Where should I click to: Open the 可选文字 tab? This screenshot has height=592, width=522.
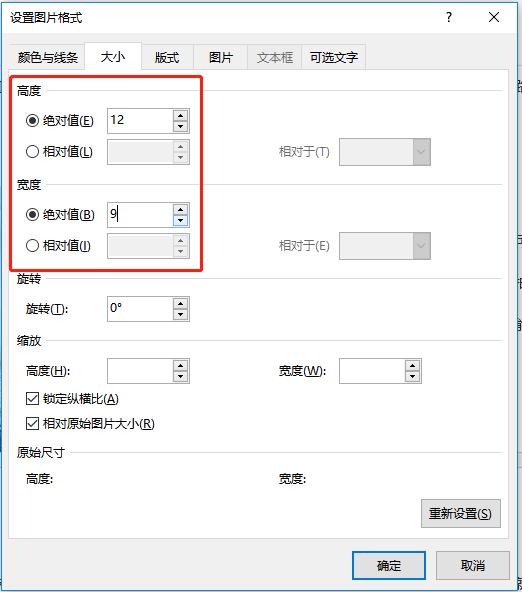[334, 57]
